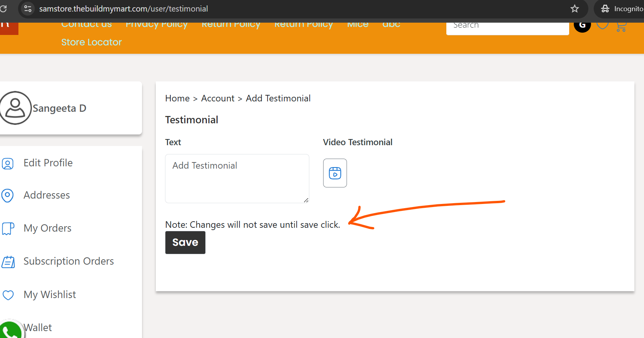Open the Mice header link

pos(358,25)
